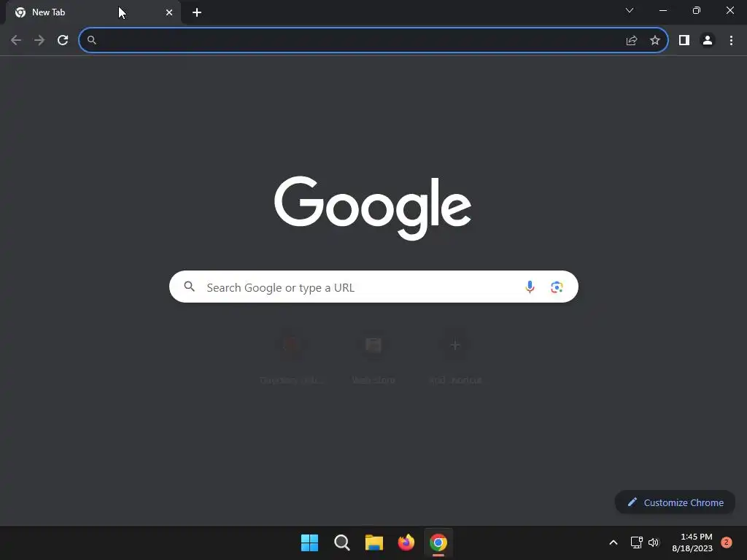747x560 pixels.
Task: Click the browser back arrow
Action: (x=16, y=40)
